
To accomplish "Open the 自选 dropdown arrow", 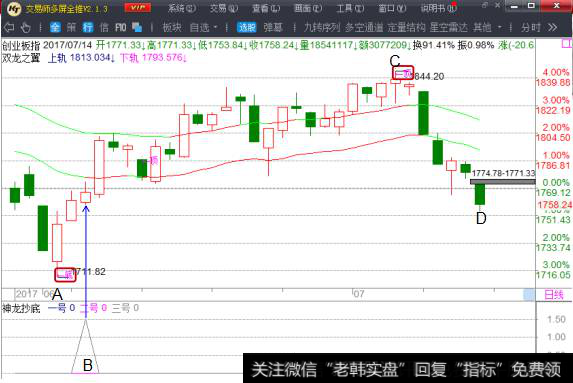I will pyautogui.click(x=215, y=27).
